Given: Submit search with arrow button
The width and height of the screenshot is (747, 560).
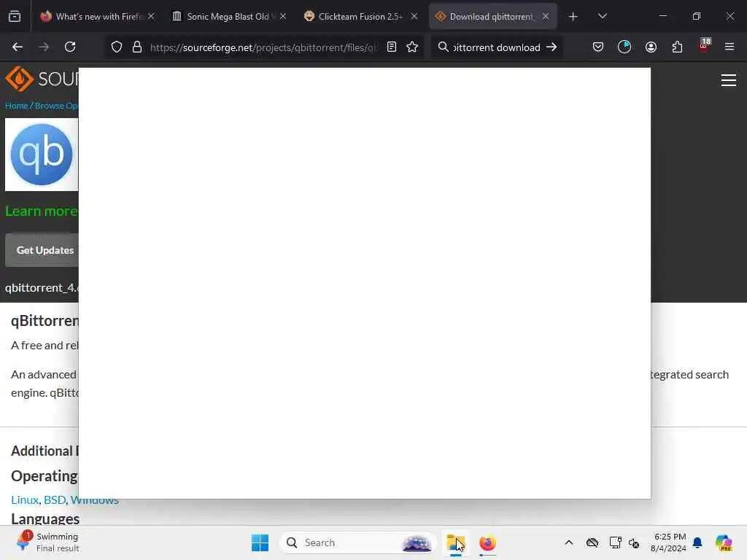Looking at the screenshot, I should coord(551,47).
